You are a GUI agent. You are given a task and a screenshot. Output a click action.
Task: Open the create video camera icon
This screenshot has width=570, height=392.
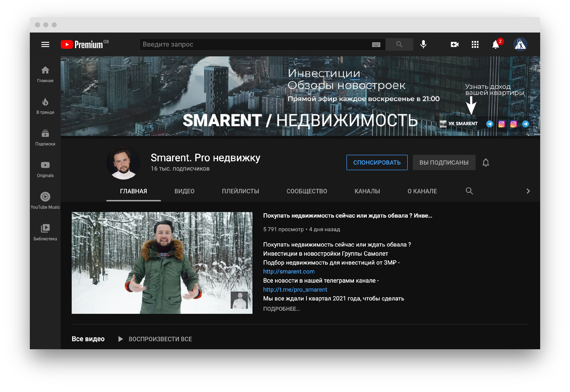click(x=454, y=45)
